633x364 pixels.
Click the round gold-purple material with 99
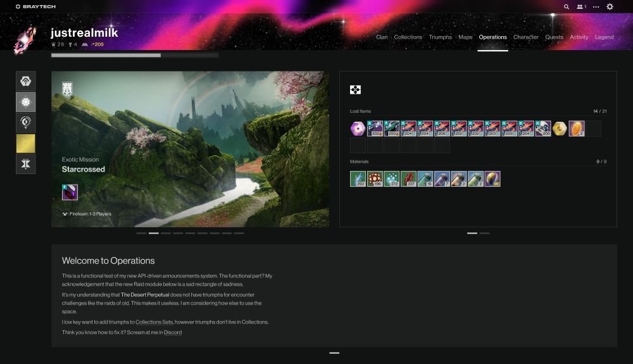[x=492, y=179]
